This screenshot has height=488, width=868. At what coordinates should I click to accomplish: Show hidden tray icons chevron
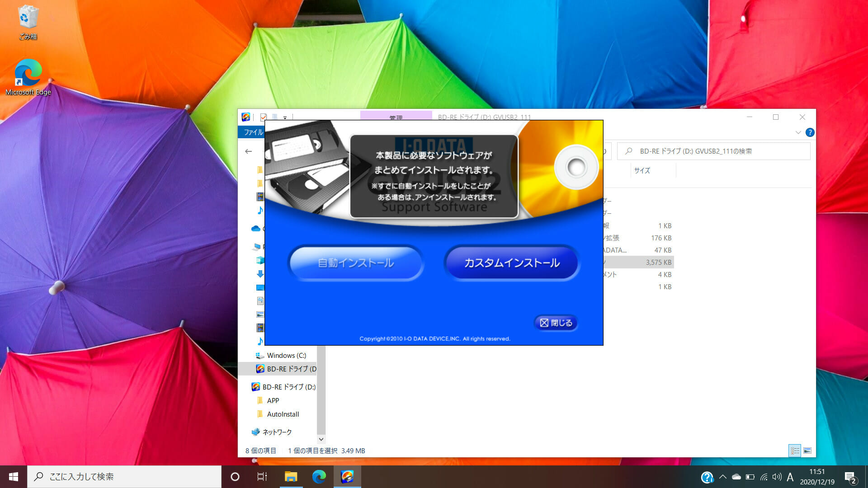(x=722, y=477)
